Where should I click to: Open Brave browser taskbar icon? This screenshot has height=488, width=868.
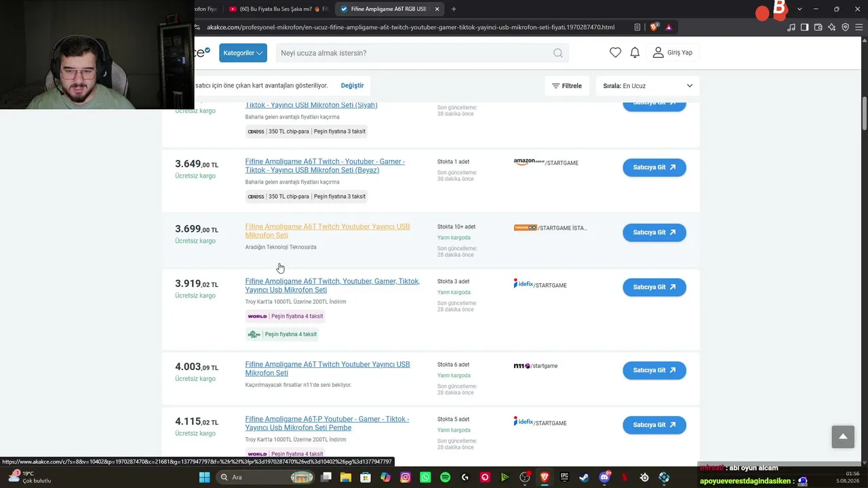(545, 477)
